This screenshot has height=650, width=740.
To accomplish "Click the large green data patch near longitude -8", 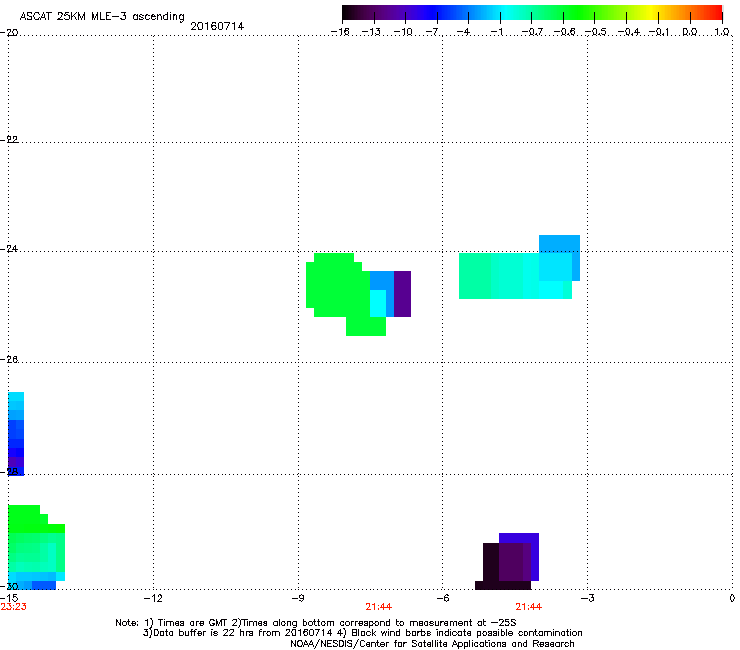I will coord(338,288).
